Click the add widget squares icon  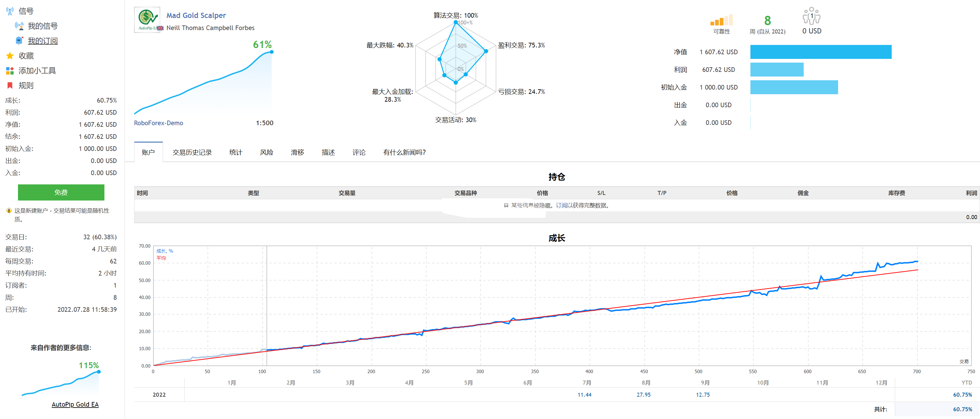(x=10, y=71)
